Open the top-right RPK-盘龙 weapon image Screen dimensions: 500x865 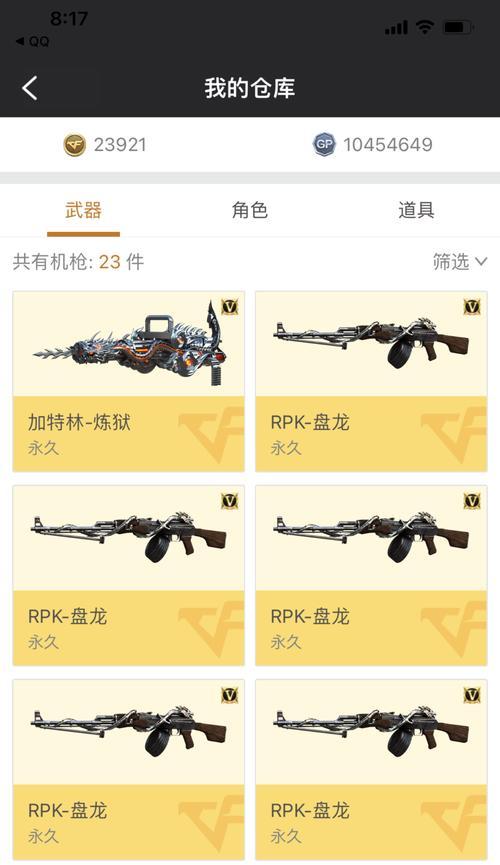[x=371, y=343]
